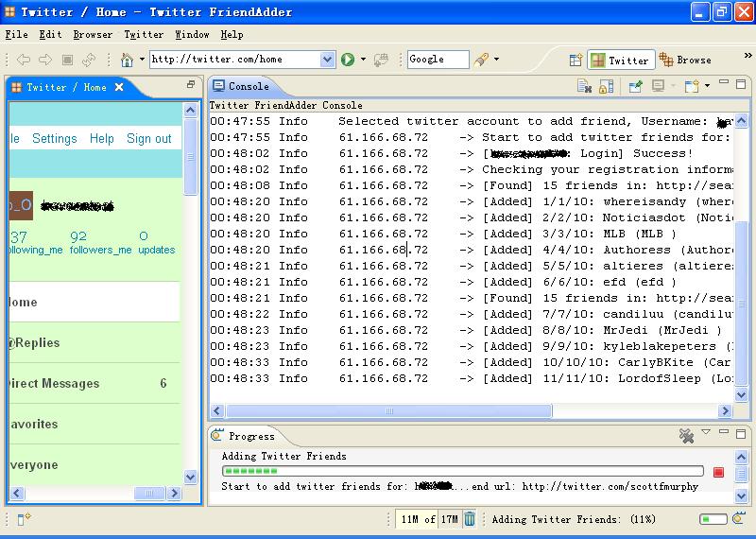Click display selected console icon
This screenshot has height=539, width=756.
658,86
